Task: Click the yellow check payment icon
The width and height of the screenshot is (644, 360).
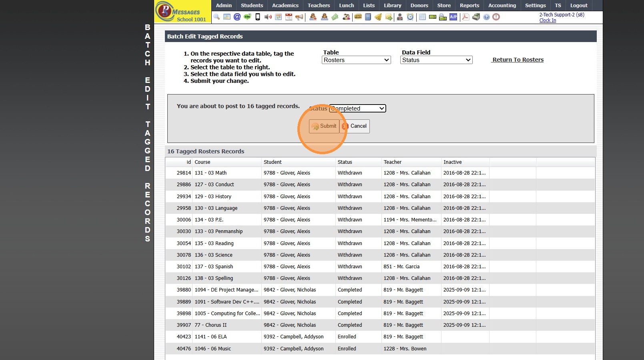Action: (433, 17)
